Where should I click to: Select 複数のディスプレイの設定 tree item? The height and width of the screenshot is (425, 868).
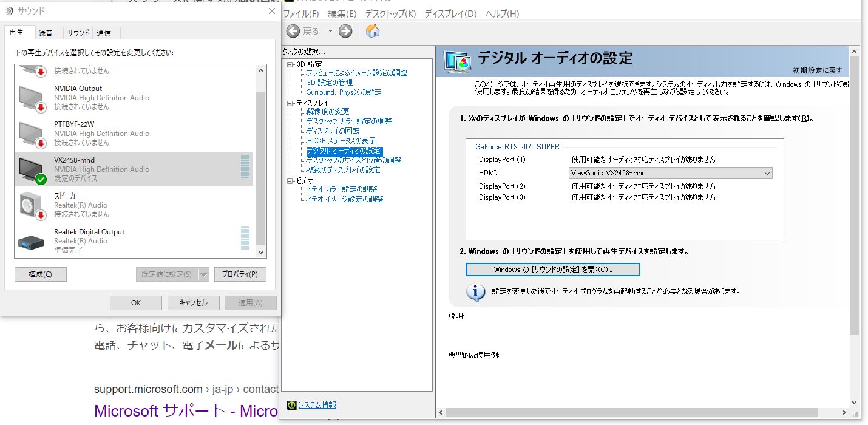point(344,170)
